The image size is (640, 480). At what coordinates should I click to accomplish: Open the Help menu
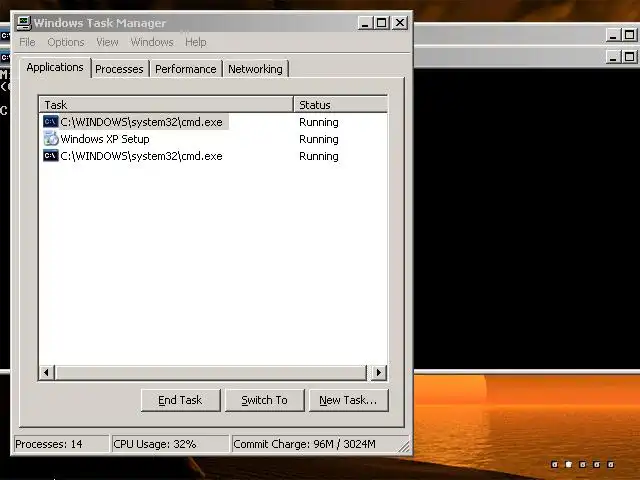click(x=196, y=42)
